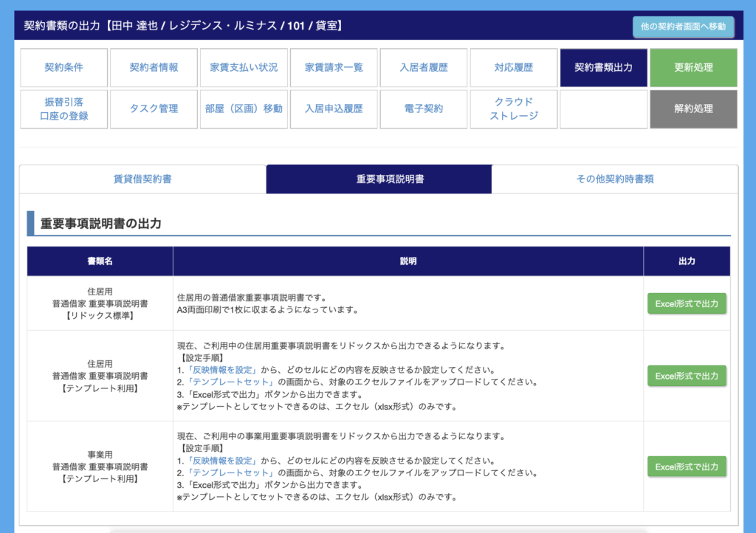Open クラウドストレージ menu item

tap(514, 109)
